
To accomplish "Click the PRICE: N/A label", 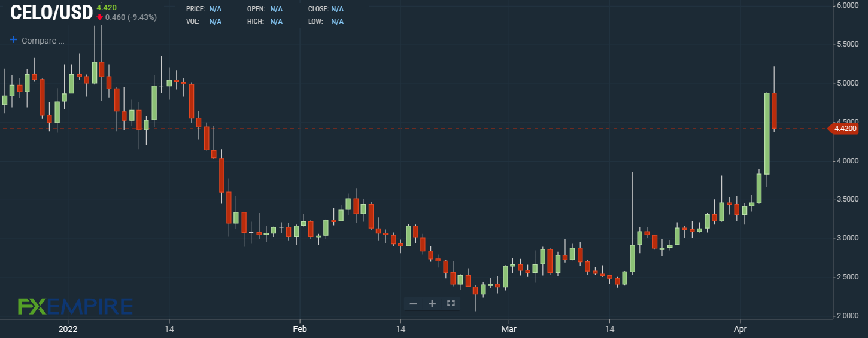I will pyautogui.click(x=204, y=9).
